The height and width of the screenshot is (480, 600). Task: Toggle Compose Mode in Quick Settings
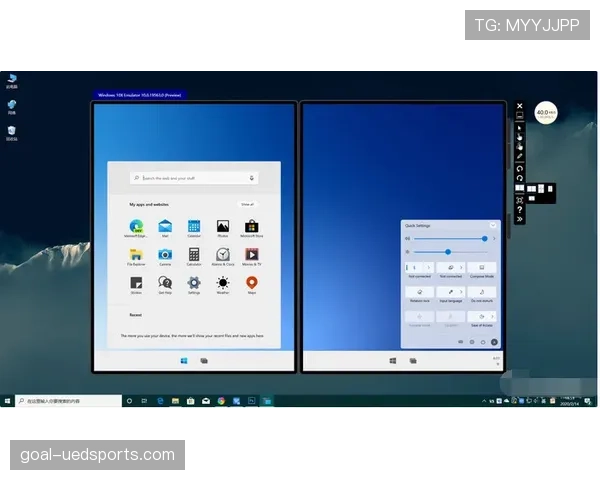pyautogui.click(x=482, y=267)
